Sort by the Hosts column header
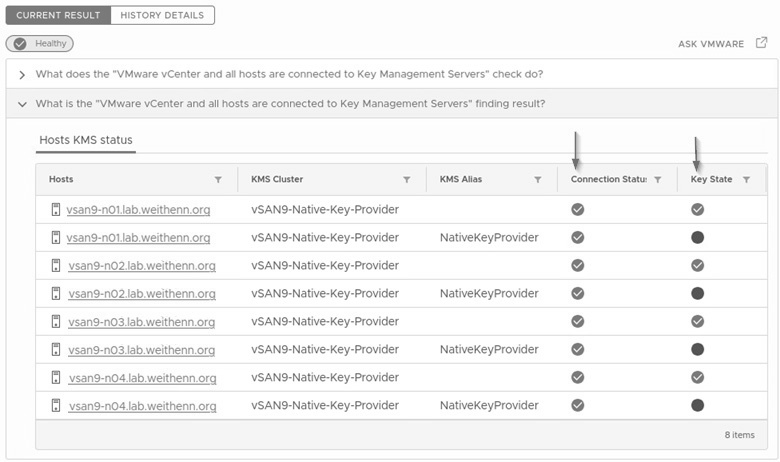 click(61, 179)
